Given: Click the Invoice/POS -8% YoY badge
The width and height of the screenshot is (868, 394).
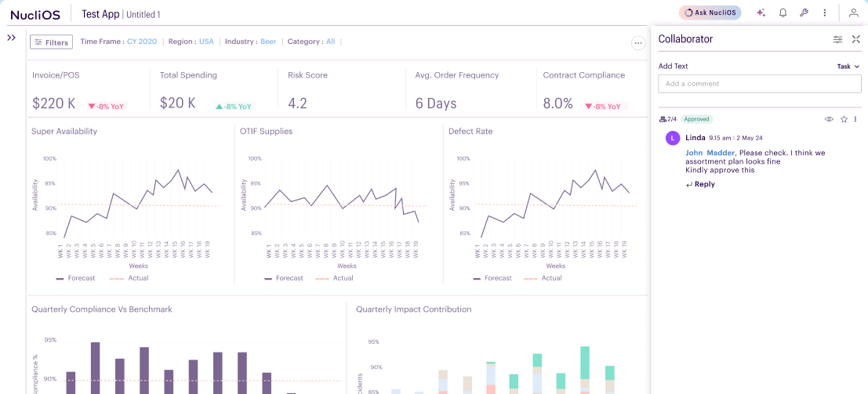Looking at the screenshot, I should click(107, 107).
